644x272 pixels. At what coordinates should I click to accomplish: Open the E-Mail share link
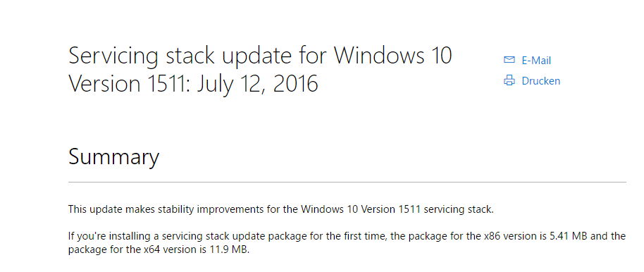coord(536,61)
